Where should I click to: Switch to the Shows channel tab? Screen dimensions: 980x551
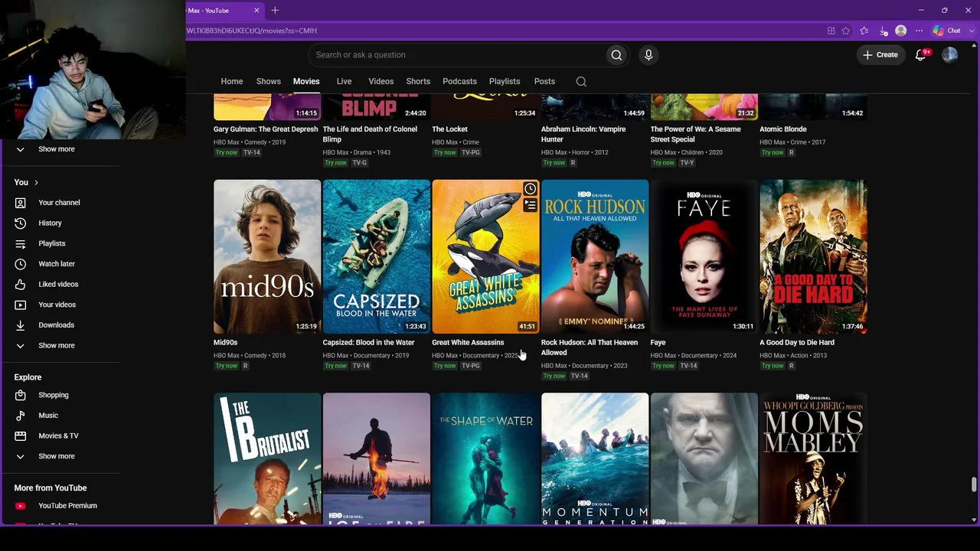click(x=269, y=81)
